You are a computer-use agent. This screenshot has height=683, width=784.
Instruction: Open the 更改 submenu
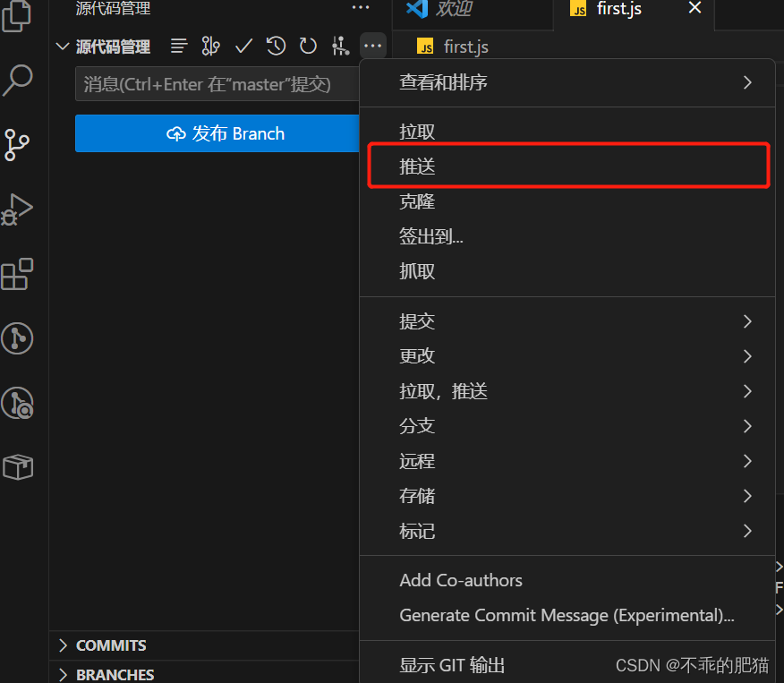567,356
